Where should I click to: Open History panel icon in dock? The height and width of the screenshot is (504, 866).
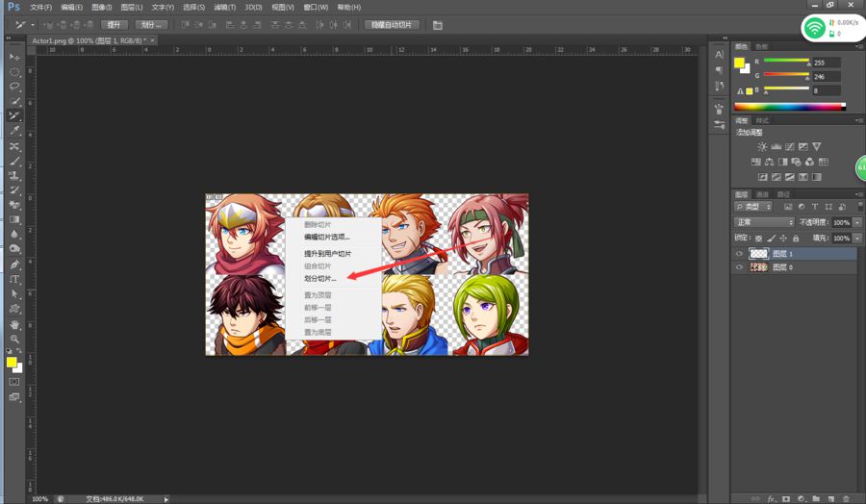(x=719, y=86)
